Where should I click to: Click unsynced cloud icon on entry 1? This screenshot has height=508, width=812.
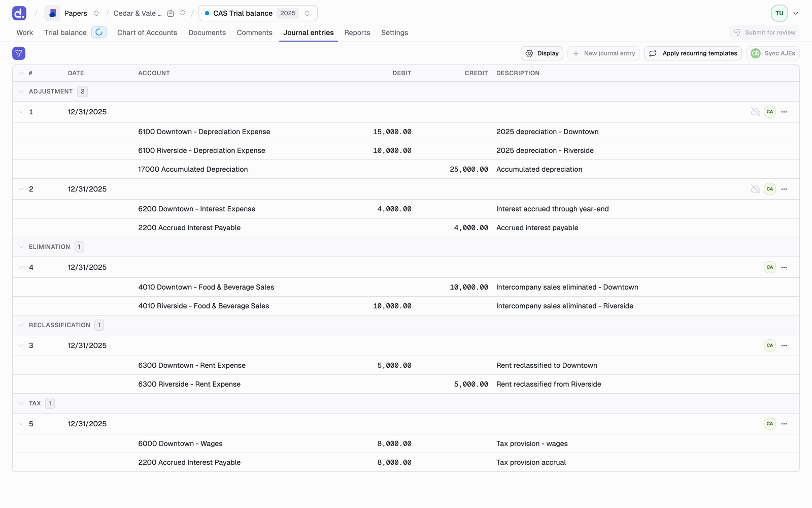click(756, 112)
